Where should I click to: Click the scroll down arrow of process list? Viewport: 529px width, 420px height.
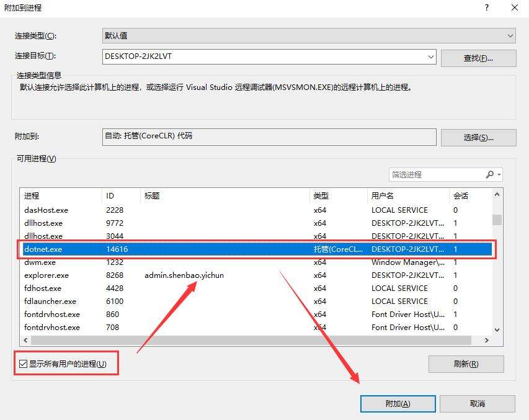point(497,329)
